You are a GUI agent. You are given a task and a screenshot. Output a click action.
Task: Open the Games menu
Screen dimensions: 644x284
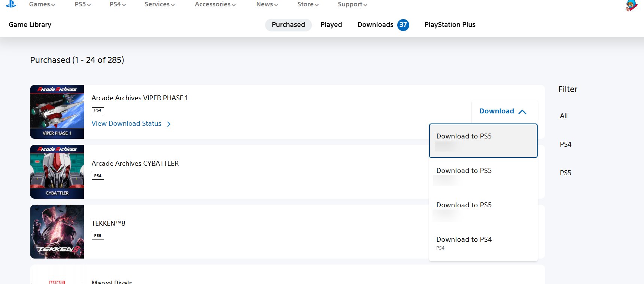coord(42,4)
